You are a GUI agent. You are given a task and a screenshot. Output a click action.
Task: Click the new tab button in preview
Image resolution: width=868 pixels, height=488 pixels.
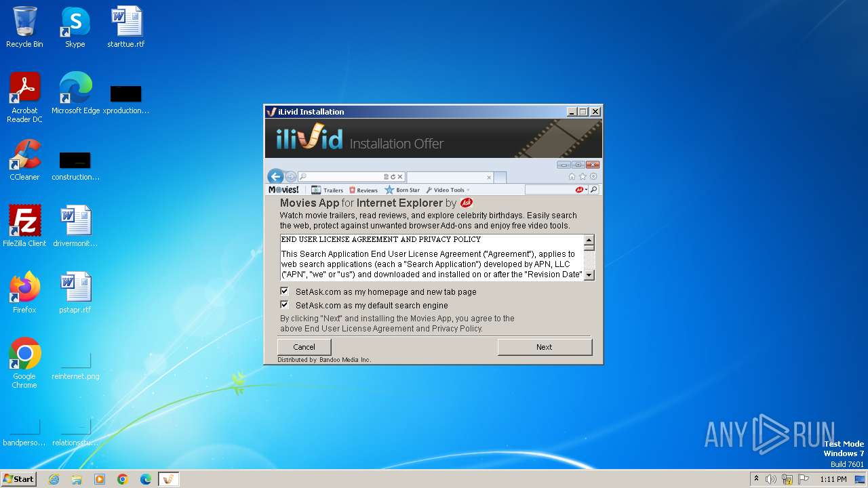point(500,177)
